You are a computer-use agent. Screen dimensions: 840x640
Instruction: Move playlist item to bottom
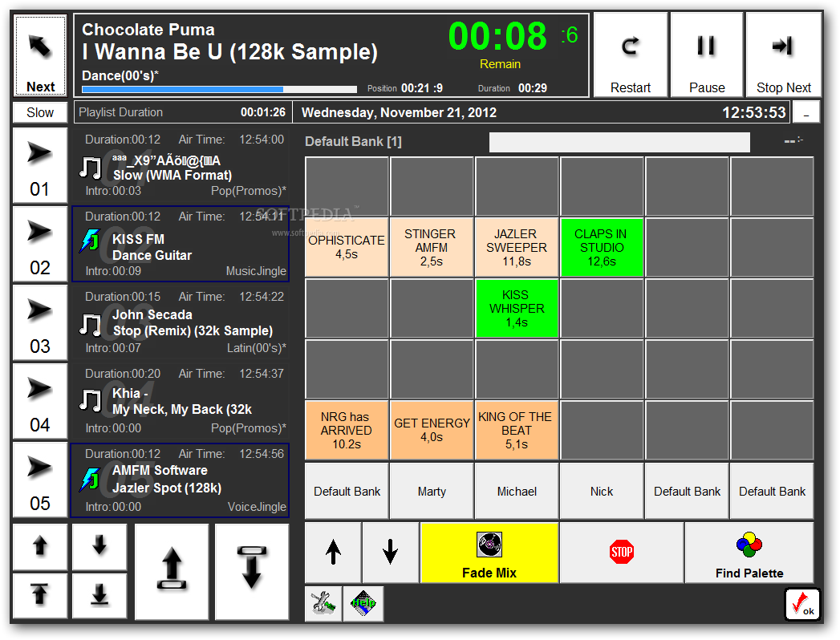(x=99, y=596)
